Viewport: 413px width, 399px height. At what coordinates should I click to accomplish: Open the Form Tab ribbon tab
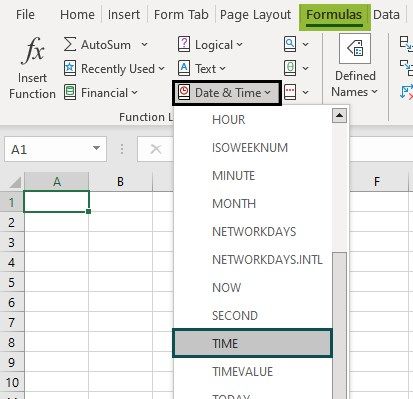click(x=181, y=15)
